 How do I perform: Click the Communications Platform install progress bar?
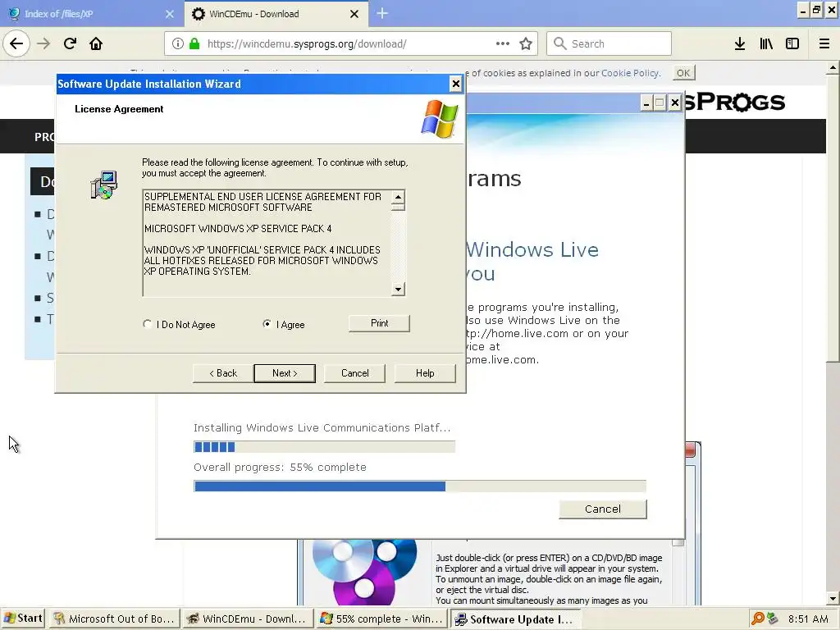[x=324, y=447]
